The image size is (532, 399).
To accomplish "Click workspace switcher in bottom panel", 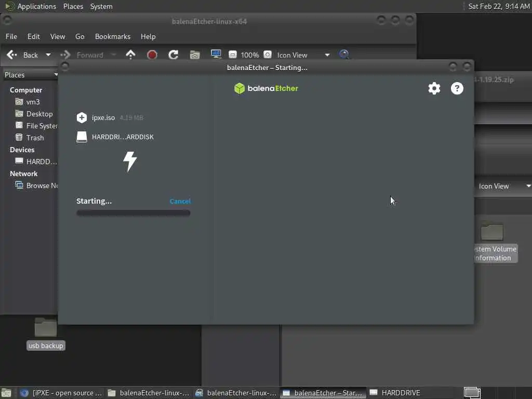I will click(472, 393).
